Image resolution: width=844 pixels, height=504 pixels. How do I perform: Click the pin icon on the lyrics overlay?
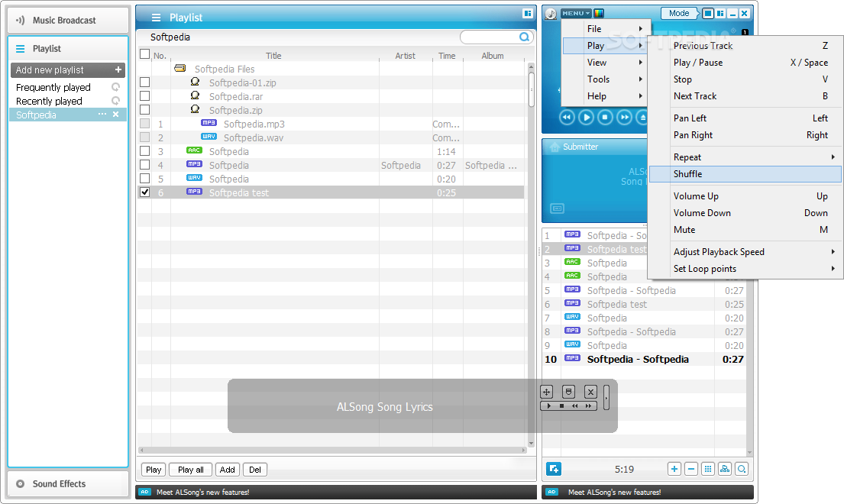[568, 392]
